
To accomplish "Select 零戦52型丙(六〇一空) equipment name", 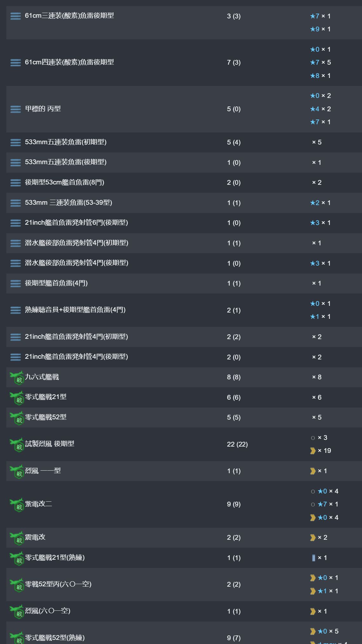I will (58, 584).
